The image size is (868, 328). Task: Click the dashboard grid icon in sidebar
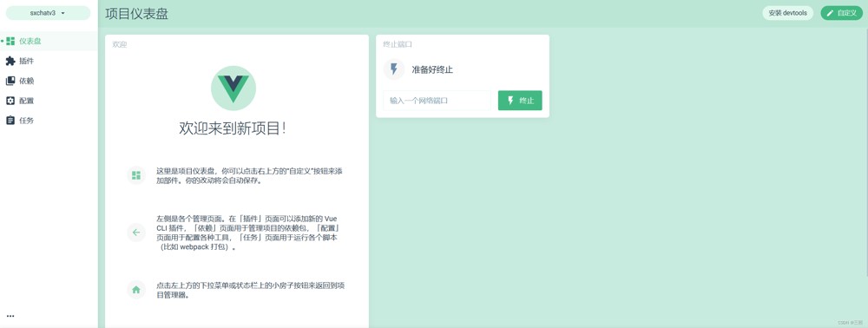(x=10, y=41)
